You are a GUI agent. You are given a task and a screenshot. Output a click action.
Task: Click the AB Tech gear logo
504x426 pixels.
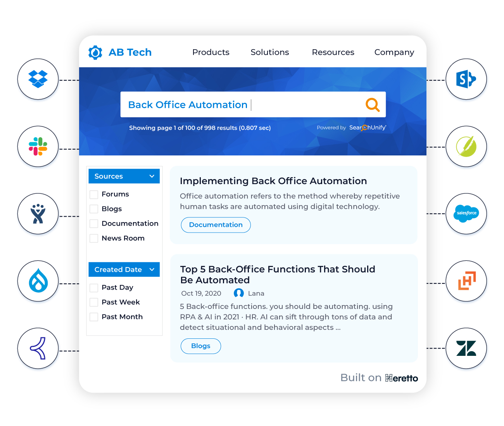95,52
